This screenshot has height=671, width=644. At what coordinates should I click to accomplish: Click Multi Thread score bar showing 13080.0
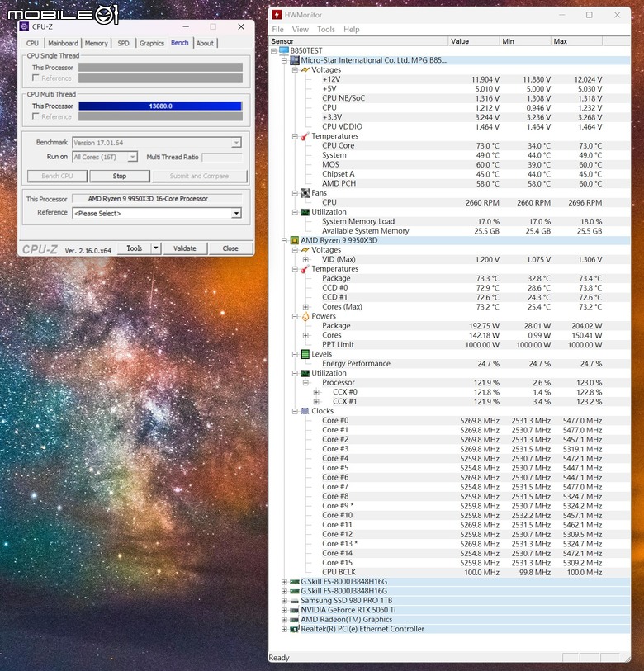(160, 106)
